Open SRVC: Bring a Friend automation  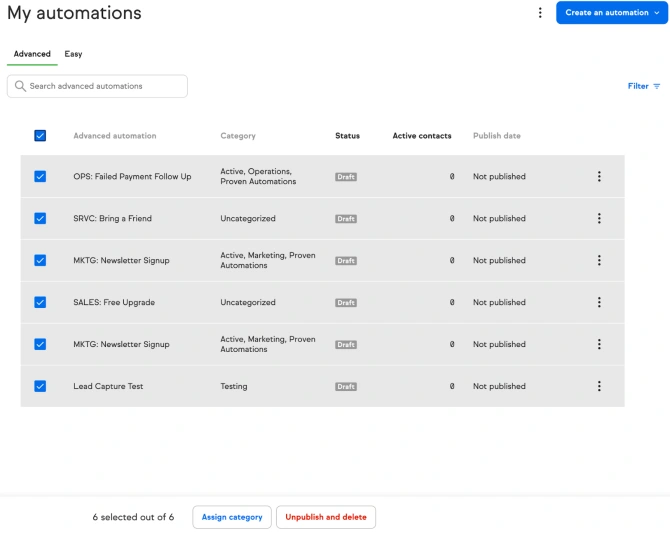112,218
